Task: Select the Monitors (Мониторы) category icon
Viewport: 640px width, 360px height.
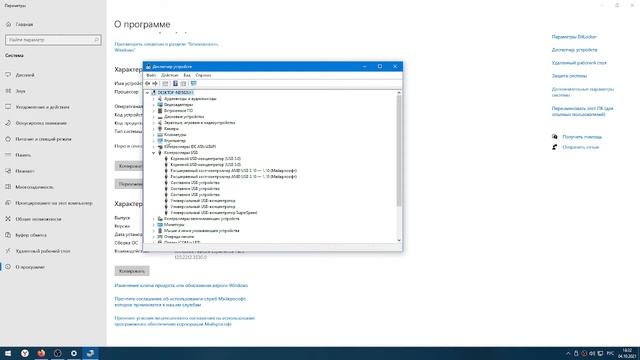Action: click(160, 224)
